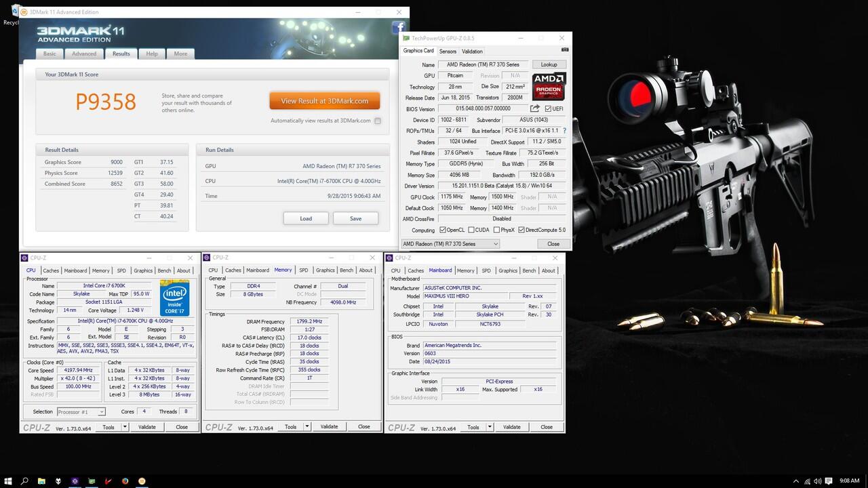The width and height of the screenshot is (868, 488).
Task: Open File Explorer from the taskbar
Action: (41, 481)
